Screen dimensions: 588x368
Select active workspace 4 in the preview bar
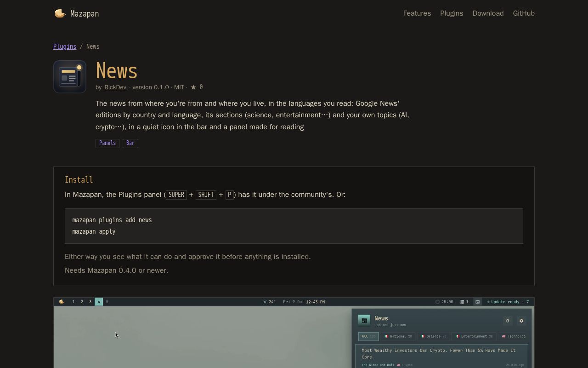99,302
